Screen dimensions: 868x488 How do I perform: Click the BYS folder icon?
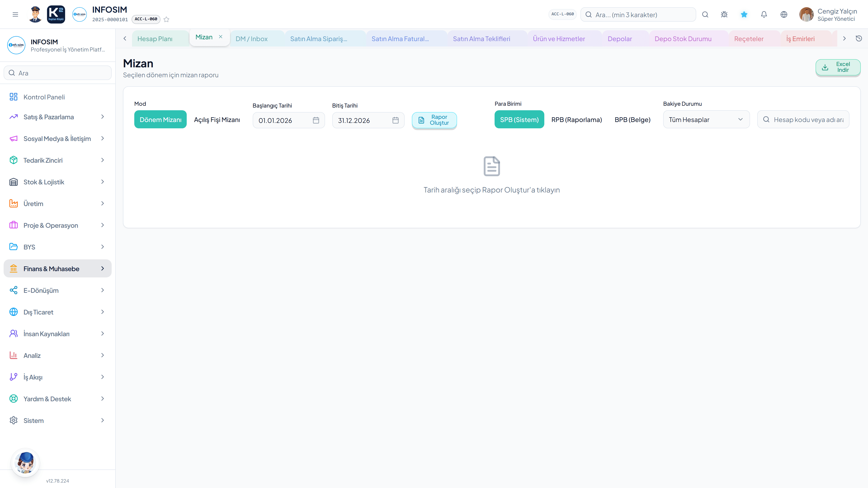(x=14, y=247)
